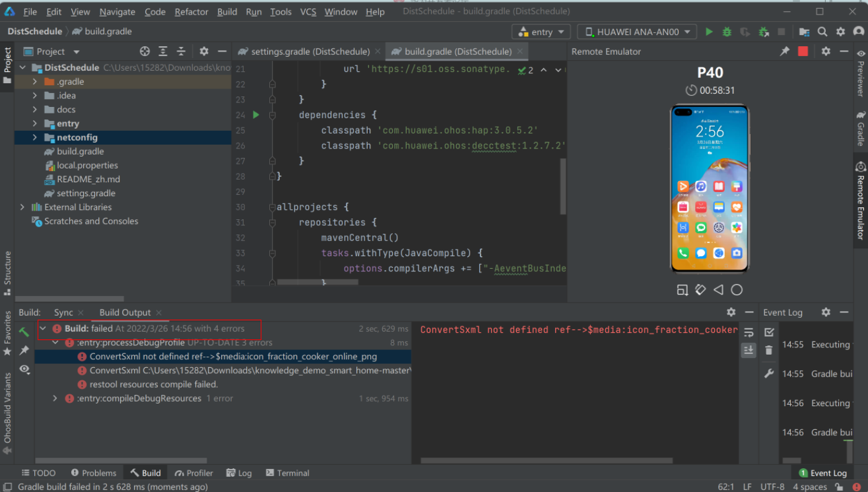Open Project Structure from the main toolbar
Screen dimensions: 868x492
[x=804, y=32]
